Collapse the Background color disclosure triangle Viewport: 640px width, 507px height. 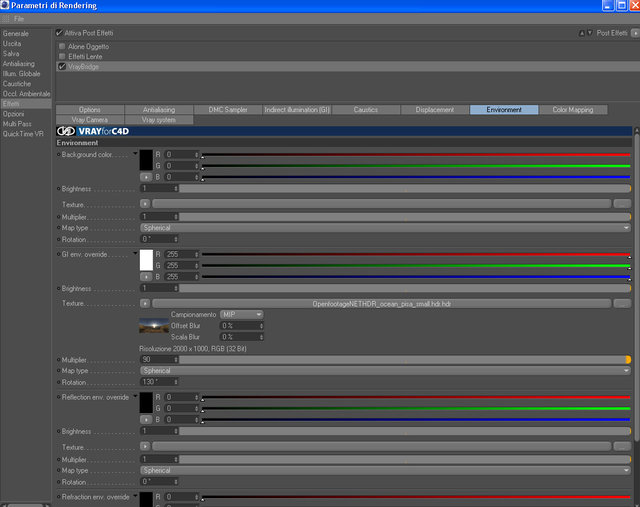[x=135, y=154]
